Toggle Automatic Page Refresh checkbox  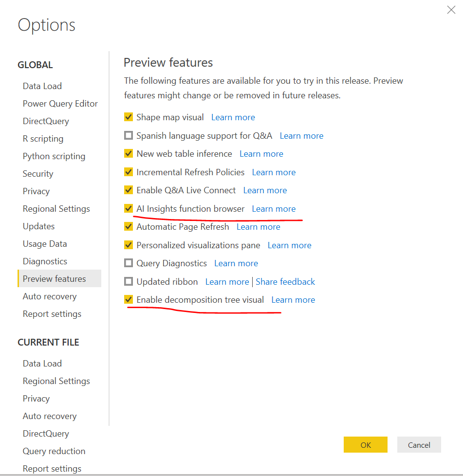click(129, 227)
